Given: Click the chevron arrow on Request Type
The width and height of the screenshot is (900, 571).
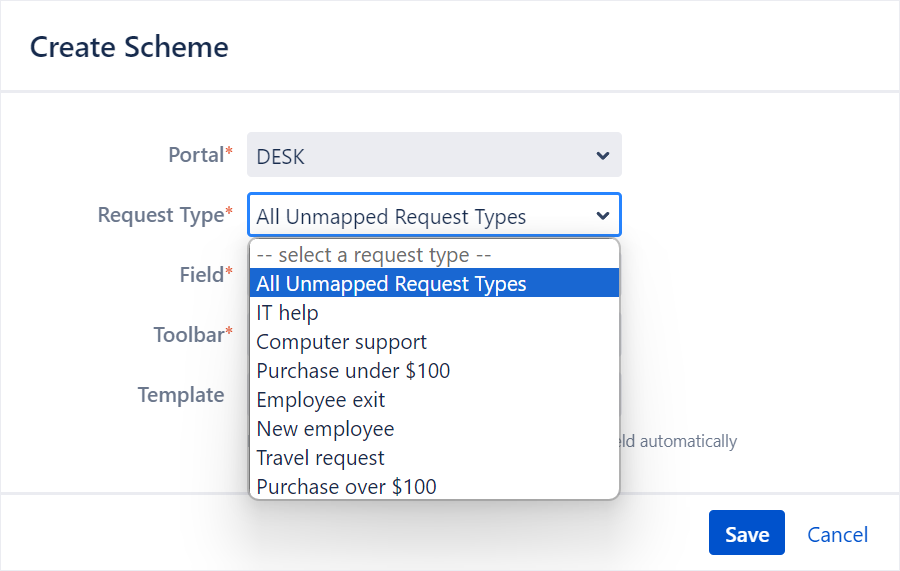Looking at the screenshot, I should pos(602,216).
